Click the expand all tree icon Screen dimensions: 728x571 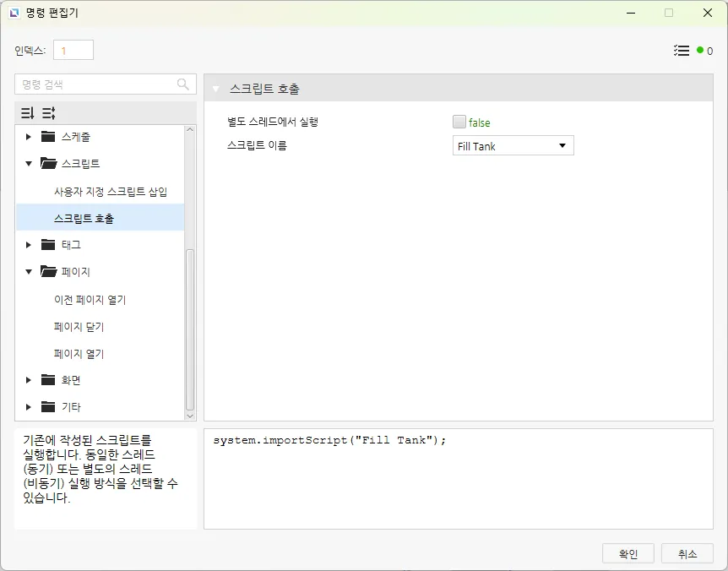48,113
